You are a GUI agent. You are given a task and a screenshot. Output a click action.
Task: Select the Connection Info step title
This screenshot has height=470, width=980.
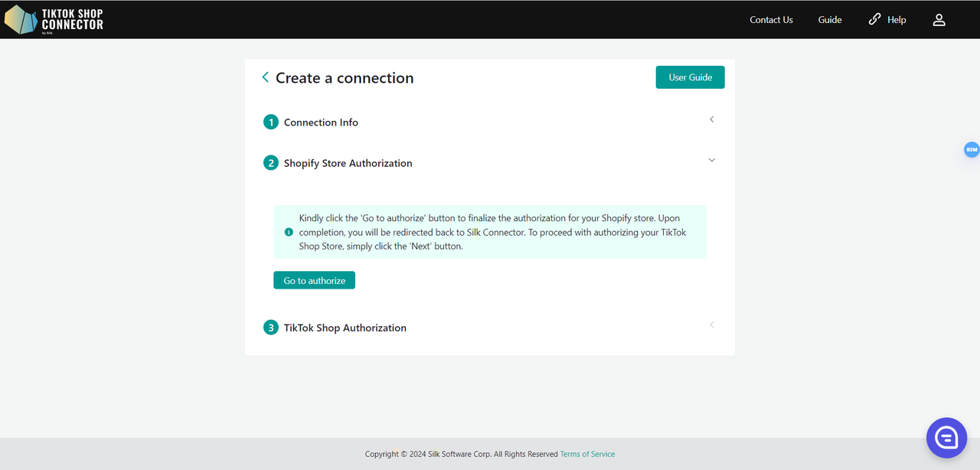click(321, 122)
